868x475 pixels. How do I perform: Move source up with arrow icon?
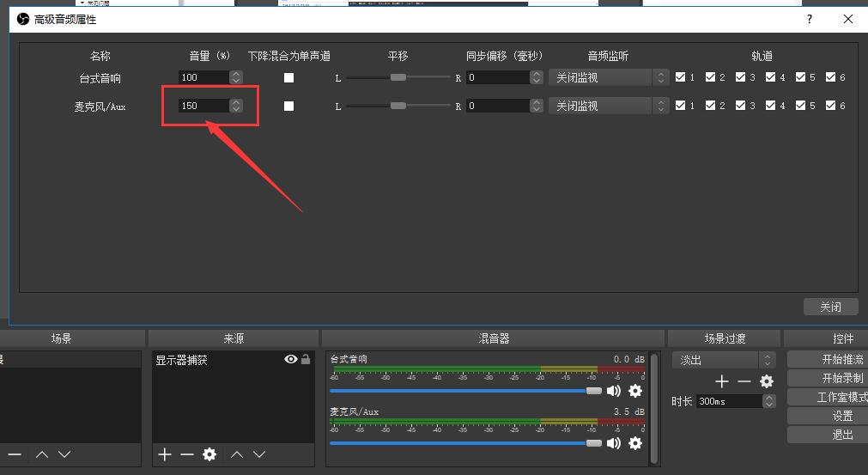(237, 454)
